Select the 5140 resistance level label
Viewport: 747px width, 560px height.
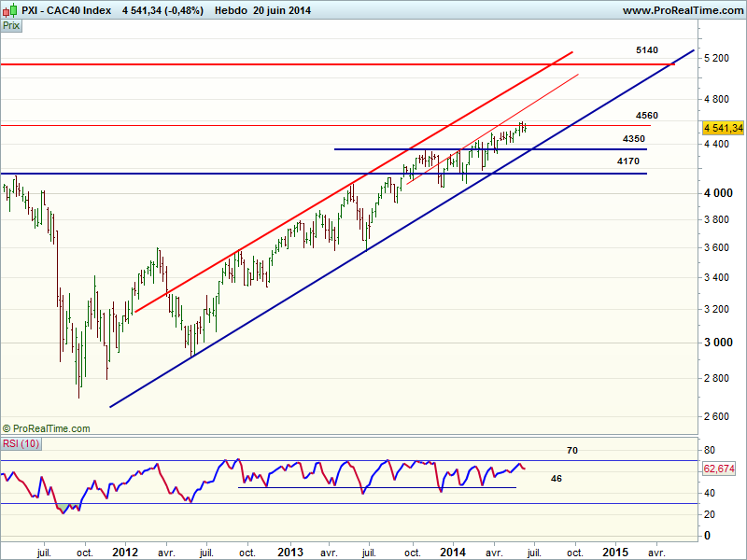pyautogui.click(x=647, y=49)
